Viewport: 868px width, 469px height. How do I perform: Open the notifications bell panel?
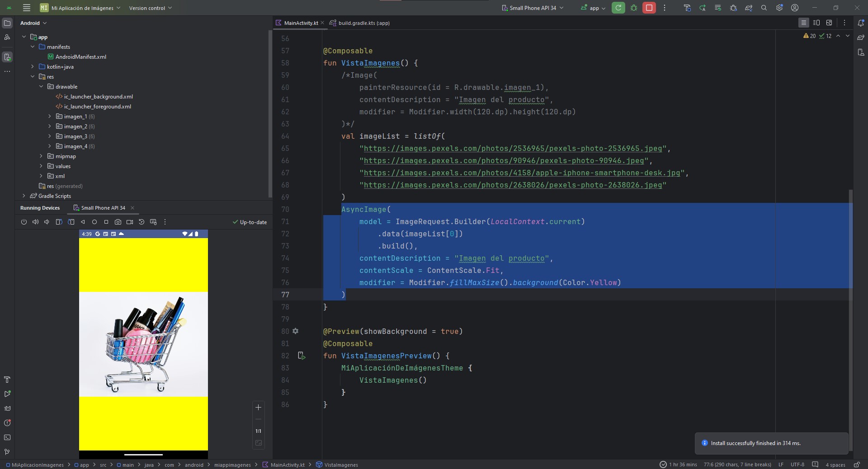click(x=861, y=23)
